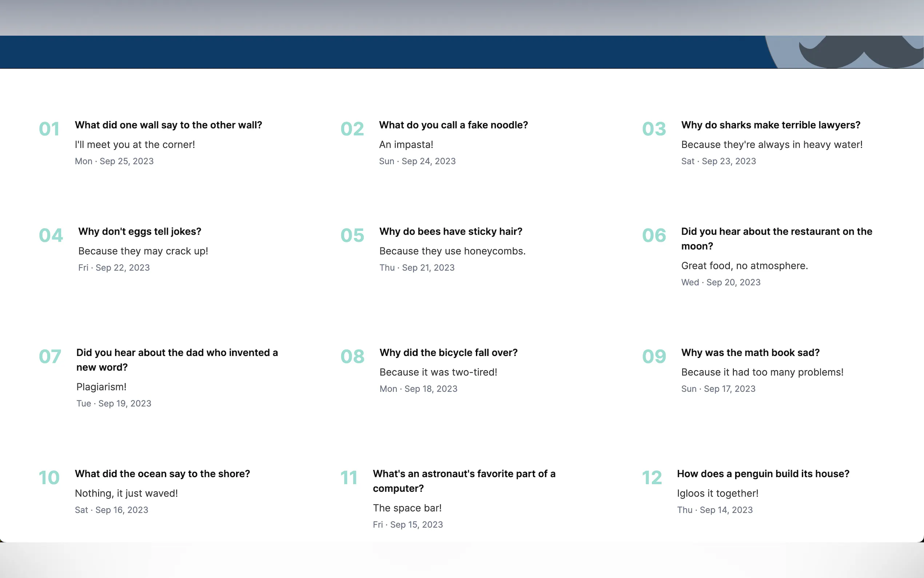Click the large number 01 beside the first joke

[49, 129]
